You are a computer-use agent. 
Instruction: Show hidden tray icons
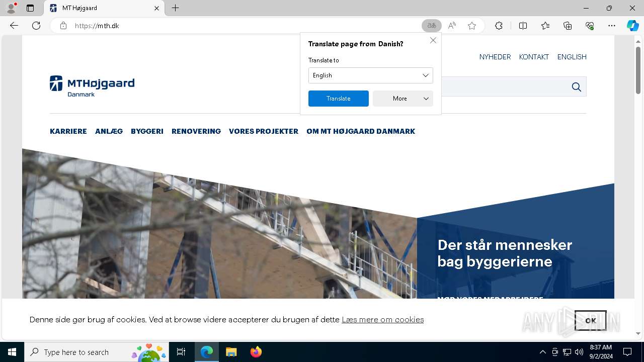[x=542, y=352]
